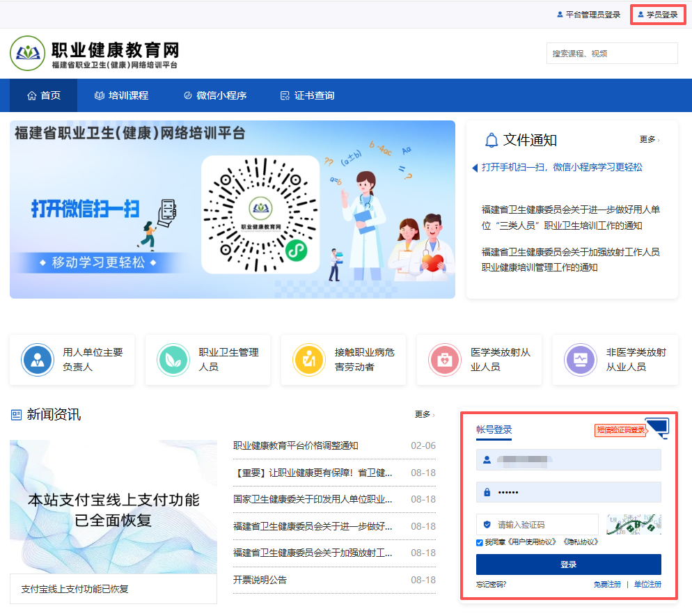Open the 培训课程 navigation menu item

coord(121,95)
